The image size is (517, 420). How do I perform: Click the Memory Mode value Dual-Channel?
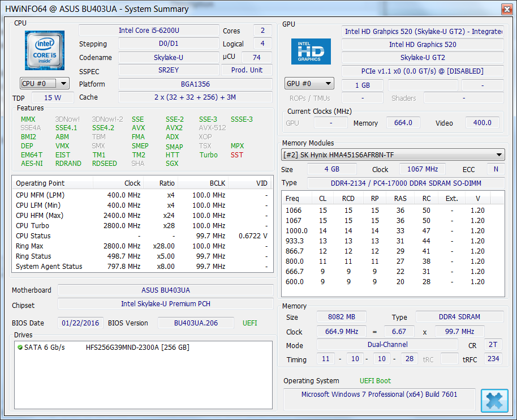(x=387, y=345)
